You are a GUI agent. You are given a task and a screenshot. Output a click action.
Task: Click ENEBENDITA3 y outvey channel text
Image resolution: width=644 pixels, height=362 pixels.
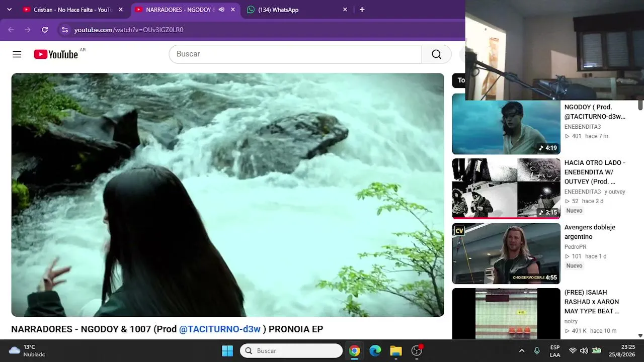pyautogui.click(x=595, y=192)
